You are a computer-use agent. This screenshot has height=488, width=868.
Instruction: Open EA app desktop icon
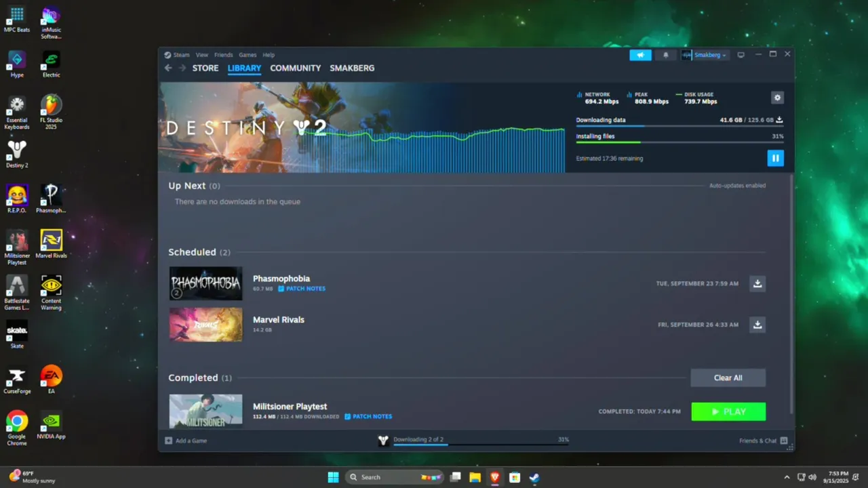tap(51, 380)
